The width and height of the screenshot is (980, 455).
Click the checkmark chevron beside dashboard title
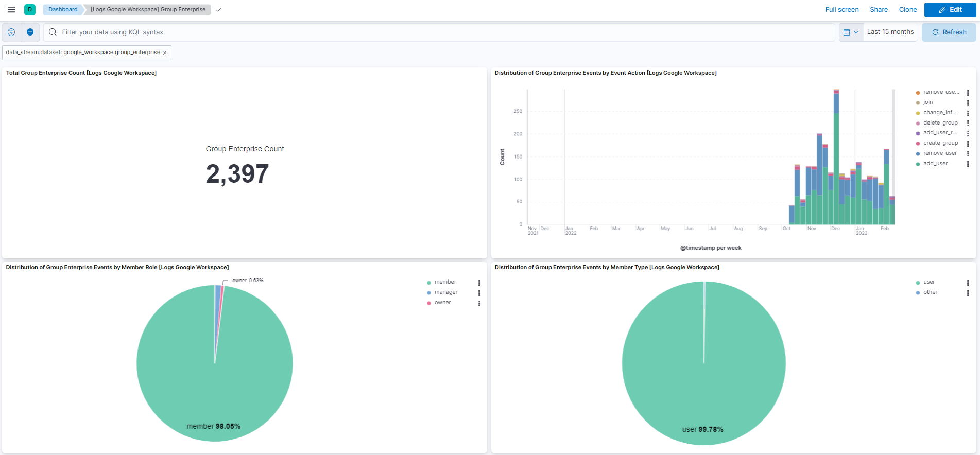(x=219, y=10)
